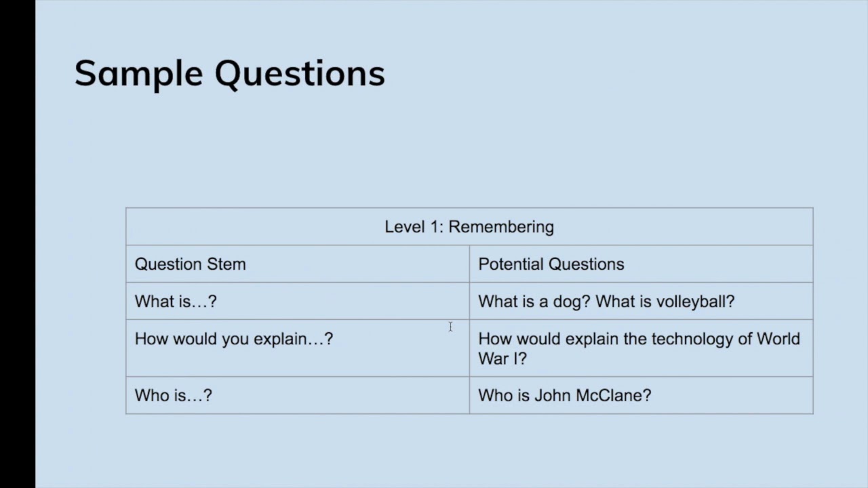Select the 'How would you explain…?' cell
This screenshot has width=868, height=488.
[x=298, y=348]
